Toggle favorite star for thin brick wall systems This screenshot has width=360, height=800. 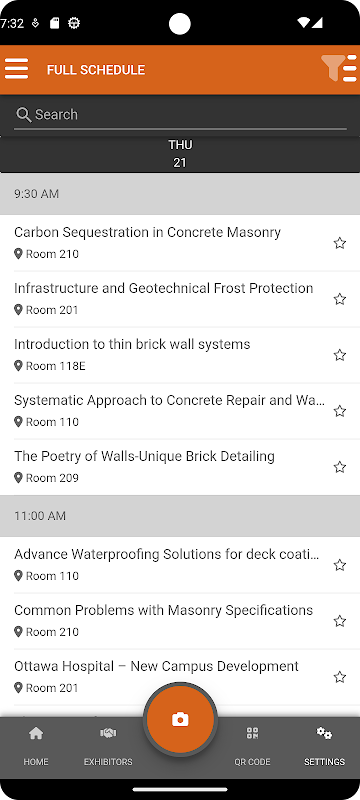[340, 355]
